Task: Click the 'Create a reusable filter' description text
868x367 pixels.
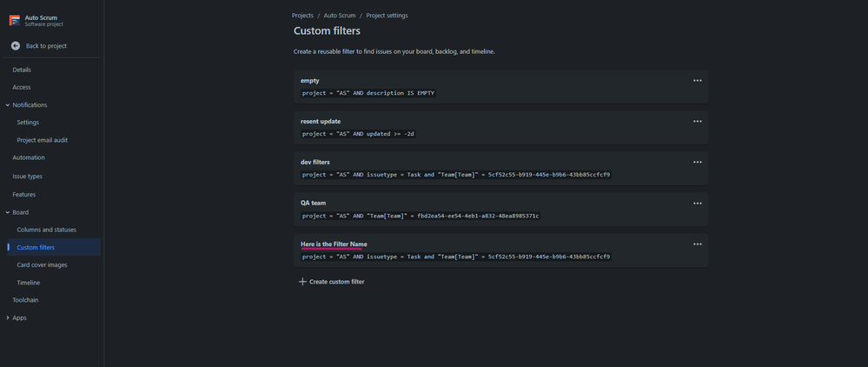Action: 394,51
